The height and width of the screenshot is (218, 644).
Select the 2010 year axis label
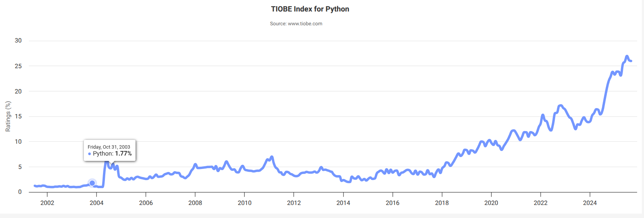click(x=245, y=203)
